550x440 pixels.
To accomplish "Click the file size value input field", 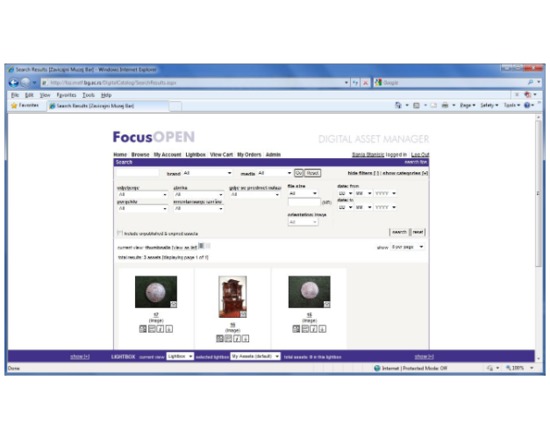I will click(x=304, y=202).
